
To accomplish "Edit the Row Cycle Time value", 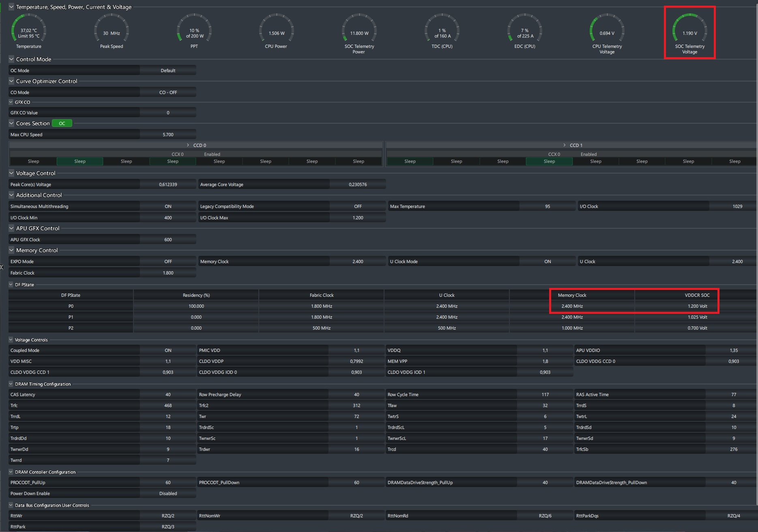I will point(545,395).
